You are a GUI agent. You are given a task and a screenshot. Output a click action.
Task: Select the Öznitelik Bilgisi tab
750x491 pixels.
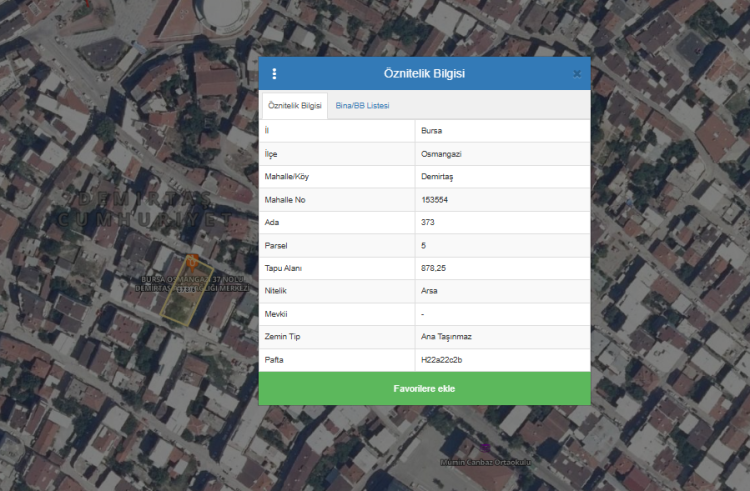coord(295,106)
